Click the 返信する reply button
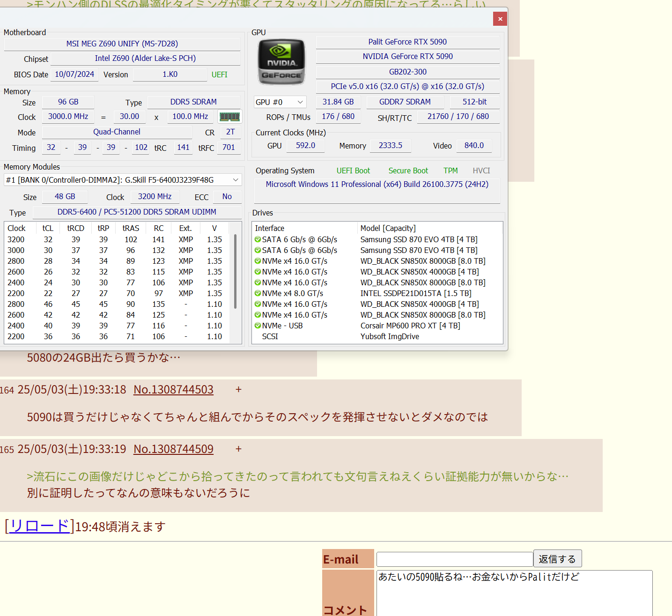This screenshot has height=616, width=672. [557, 559]
